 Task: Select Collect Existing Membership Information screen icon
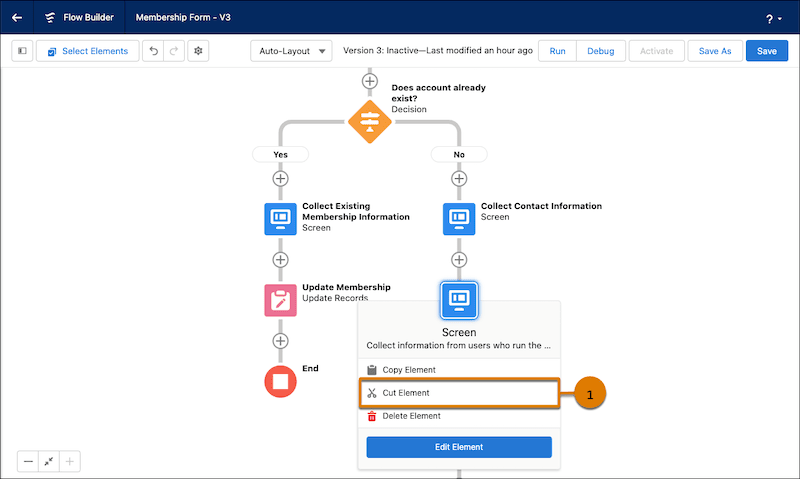point(280,219)
